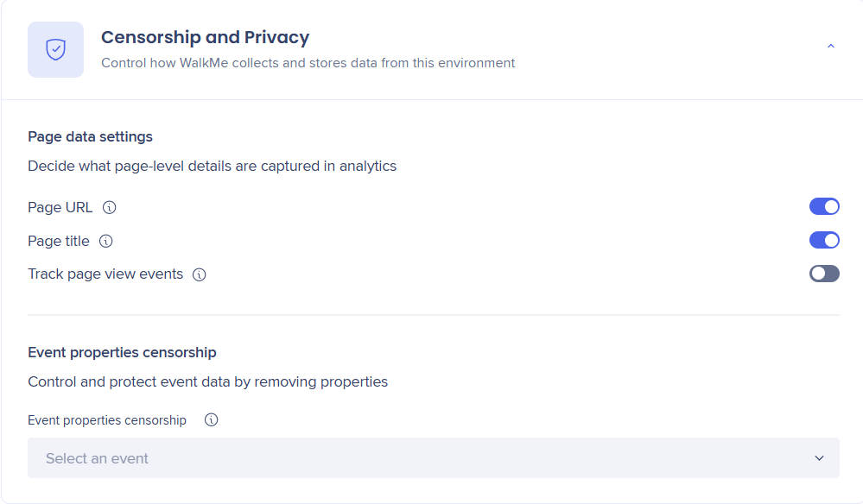The image size is (863, 504).
Task: Click the Track page view events label
Action: [105, 274]
